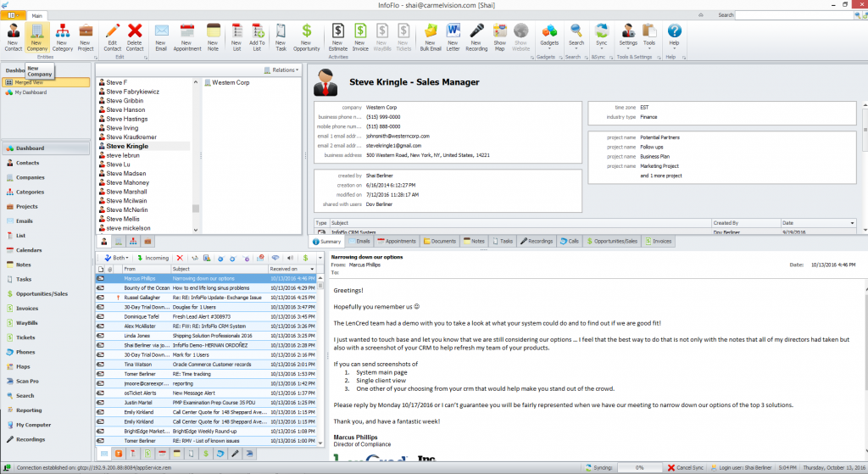The width and height of the screenshot is (868, 474).
Task: Sort emails by the Subject column header
Action: click(219, 269)
